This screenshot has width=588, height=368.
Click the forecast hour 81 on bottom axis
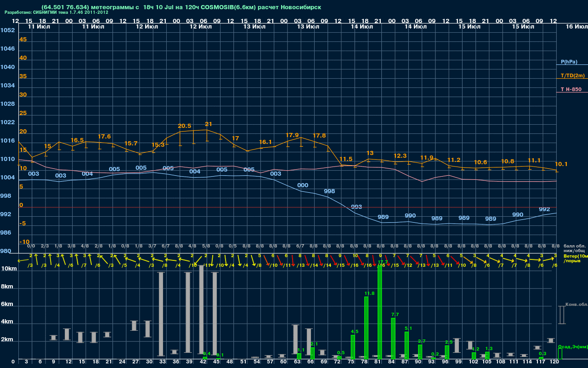[378, 362]
